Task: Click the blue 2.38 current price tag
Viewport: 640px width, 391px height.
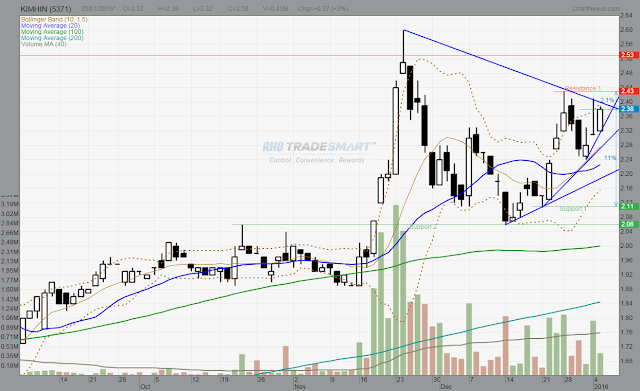Action: click(x=628, y=109)
